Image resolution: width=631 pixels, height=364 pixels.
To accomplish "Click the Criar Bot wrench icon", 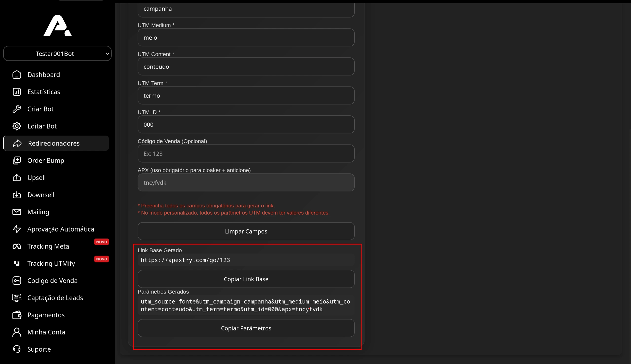I will click(x=17, y=109).
